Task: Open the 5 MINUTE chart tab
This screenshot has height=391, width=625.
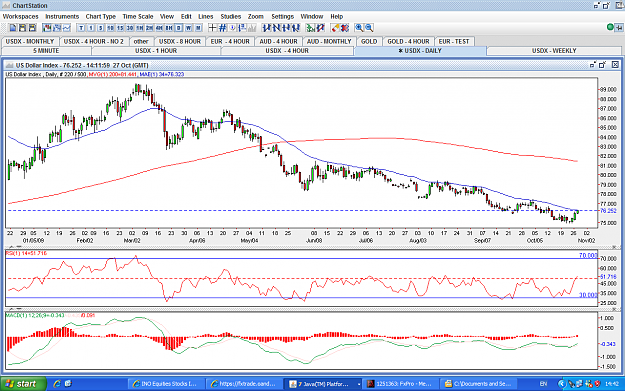Action: point(46,51)
